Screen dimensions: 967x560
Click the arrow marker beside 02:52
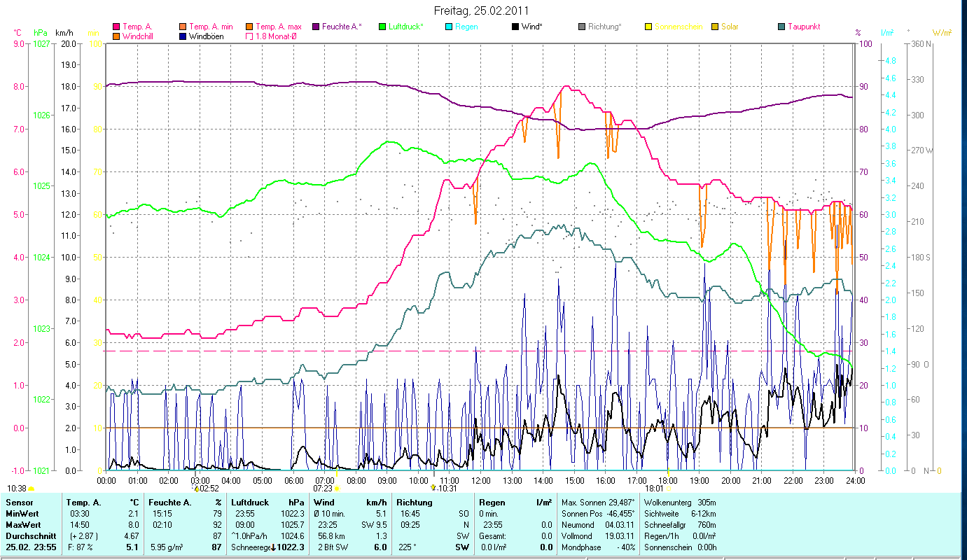[196, 488]
